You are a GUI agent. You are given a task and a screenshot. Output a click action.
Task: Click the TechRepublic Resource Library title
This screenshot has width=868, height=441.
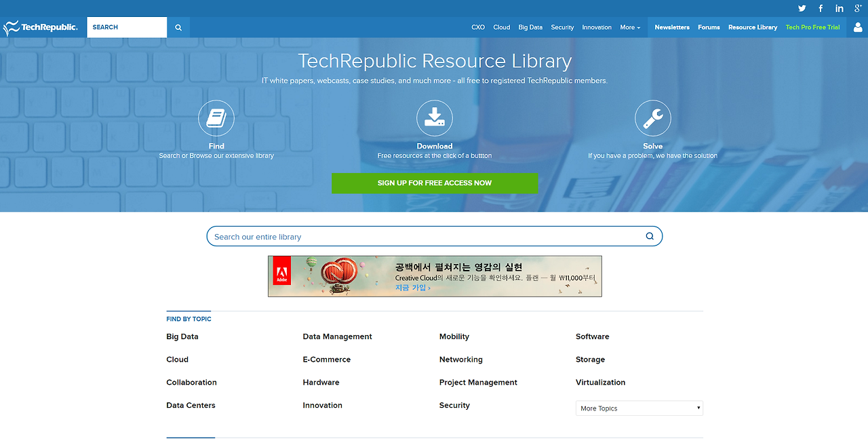click(435, 61)
